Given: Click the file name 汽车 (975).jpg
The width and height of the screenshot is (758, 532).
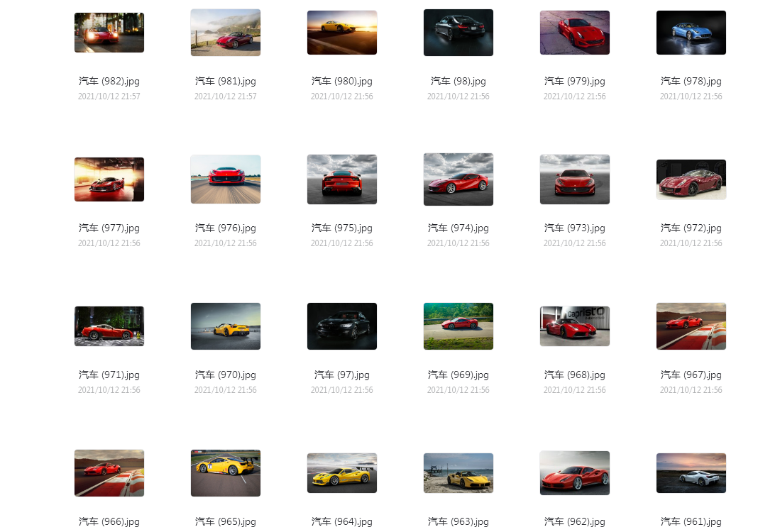Looking at the screenshot, I should pos(342,228).
